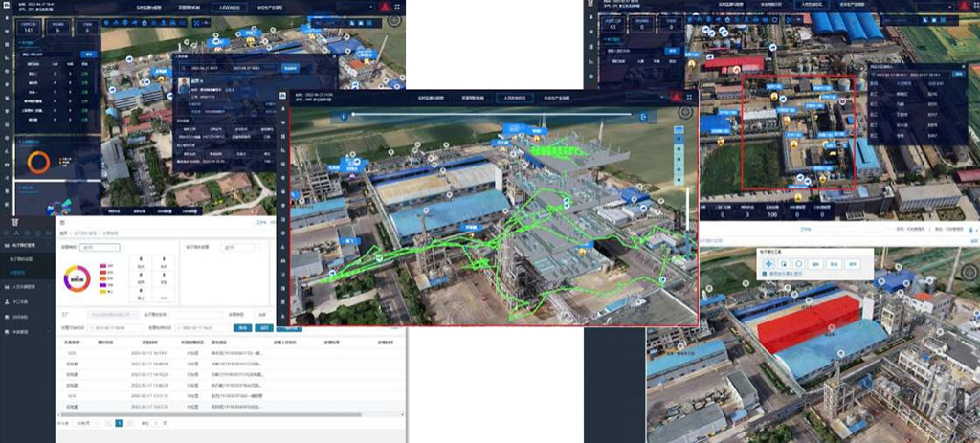Click the stat card showing 141
980x443 pixels.
pyautogui.click(x=28, y=27)
